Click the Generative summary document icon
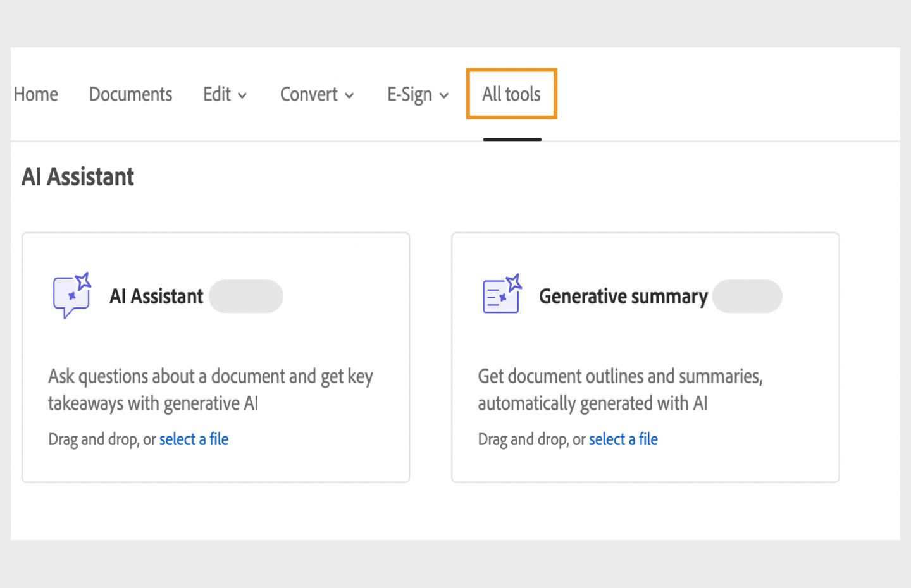Screen dimensions: 911x588 [x=502, y=295]
